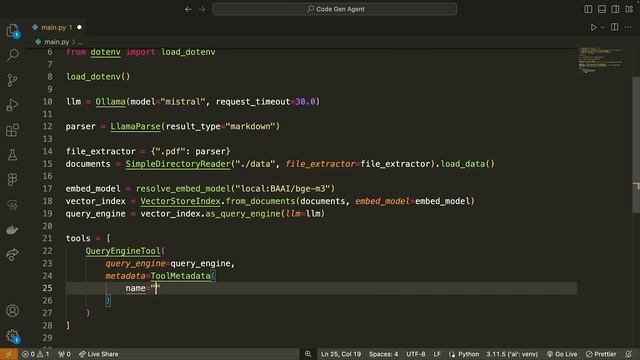Open the Explorer view in the activity bar

(x=12, y=30)
